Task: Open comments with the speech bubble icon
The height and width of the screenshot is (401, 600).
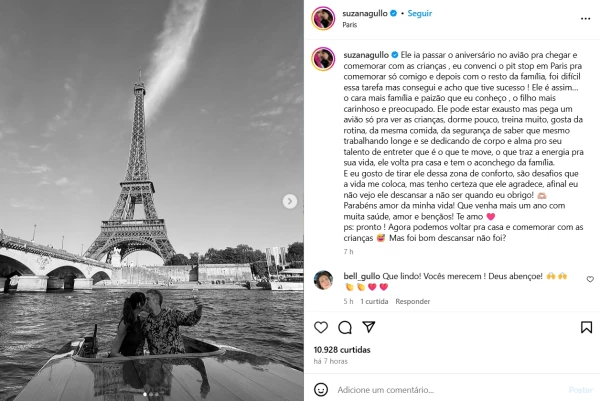Action: pos(345,327)
